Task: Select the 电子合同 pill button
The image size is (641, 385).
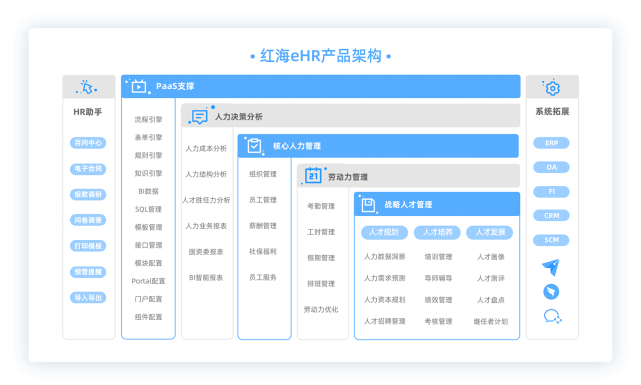Action: pos(88,169)
